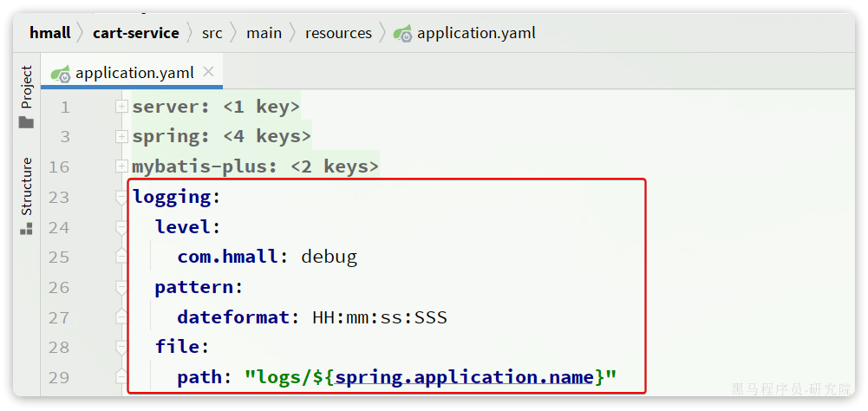Switch to the application.yaml editor tab

coord(134,74)
